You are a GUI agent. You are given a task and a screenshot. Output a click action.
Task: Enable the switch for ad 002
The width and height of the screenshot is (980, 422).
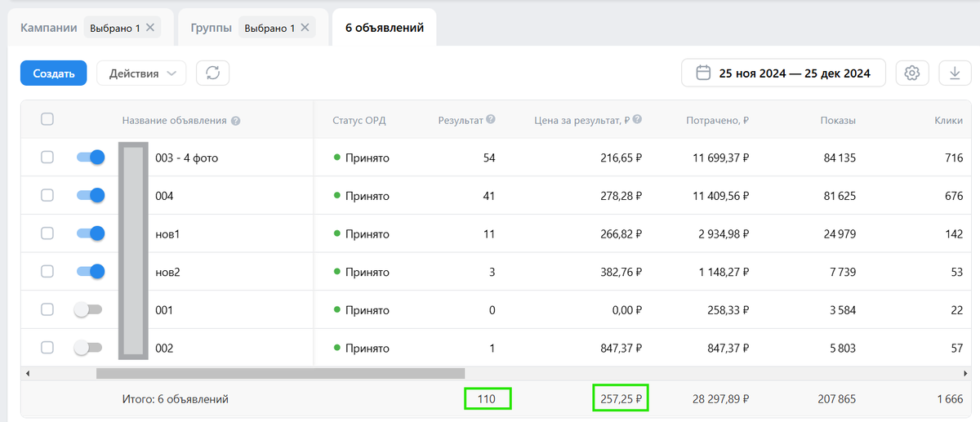point(88,348)
